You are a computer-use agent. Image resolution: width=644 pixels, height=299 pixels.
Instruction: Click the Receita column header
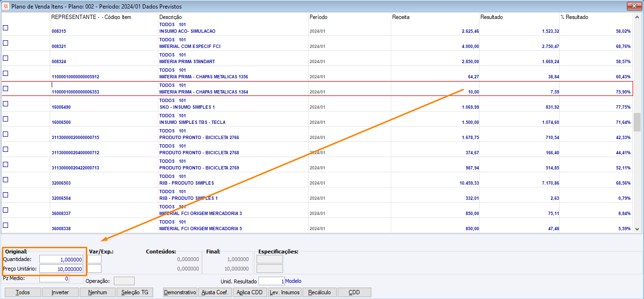pos(401,17)
